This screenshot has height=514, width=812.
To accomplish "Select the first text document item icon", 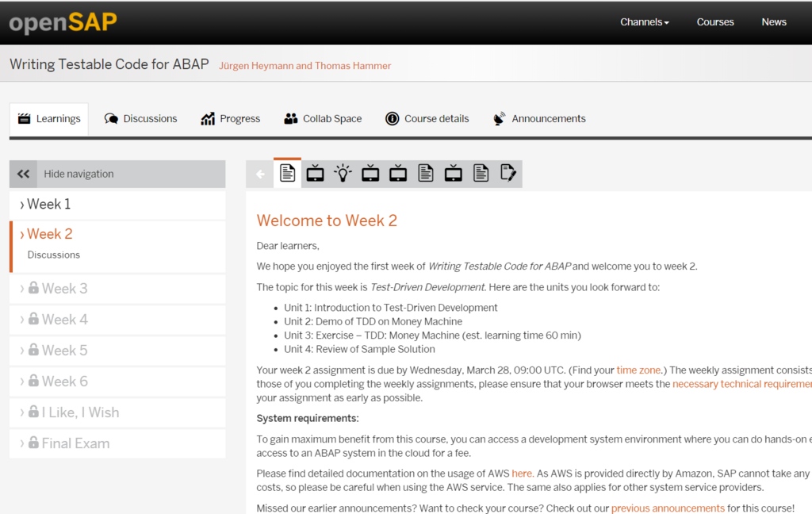I will tap(287, 173).
